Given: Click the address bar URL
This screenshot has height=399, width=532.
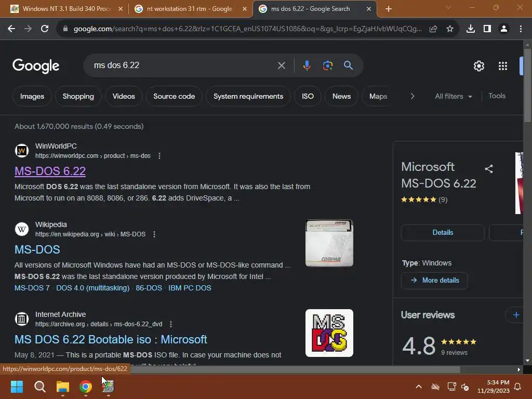Looking at the screenshot, I should [248, 29].
